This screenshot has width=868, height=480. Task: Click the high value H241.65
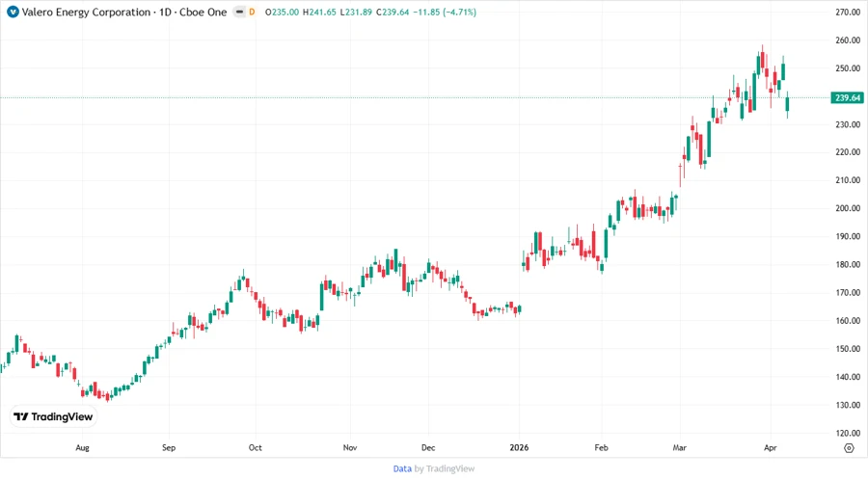pos(319,12)
